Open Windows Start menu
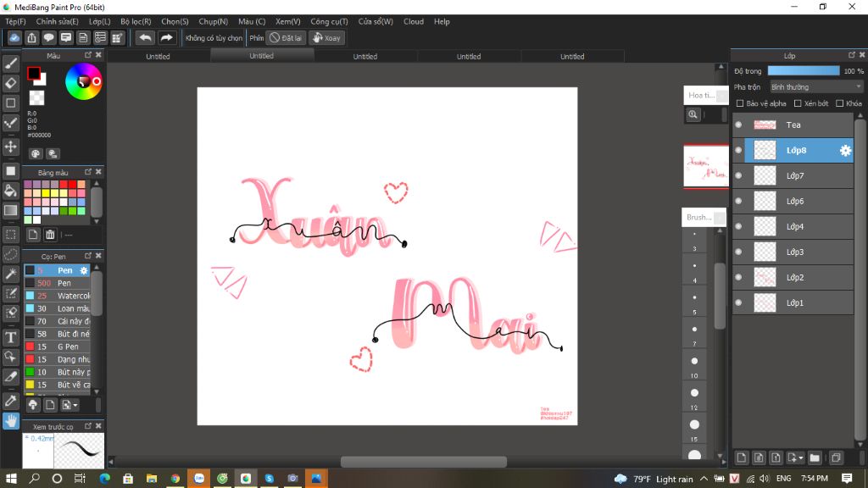The height and width of the screenshot is (488, 868). [11, 479]
